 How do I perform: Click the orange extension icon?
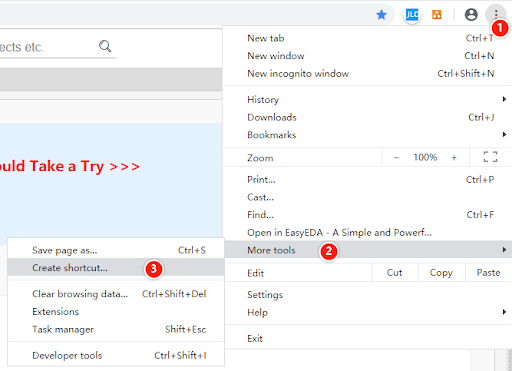437,15
